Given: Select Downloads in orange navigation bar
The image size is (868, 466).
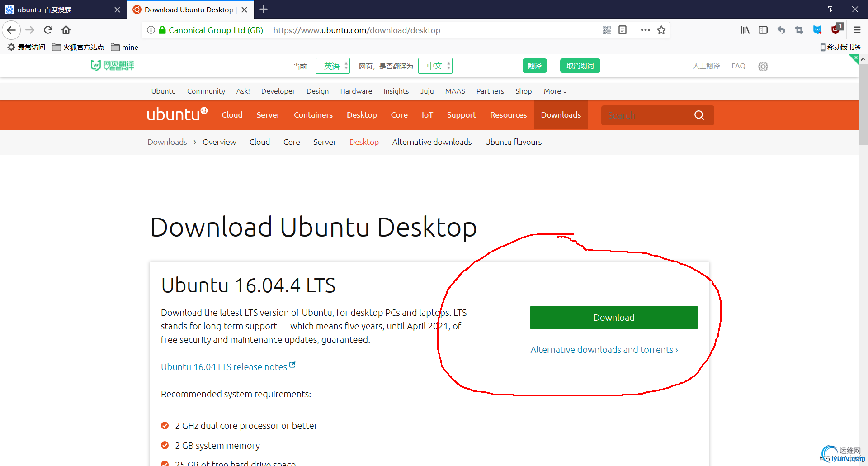Looking at the screenshot, I should pos(561,115).
